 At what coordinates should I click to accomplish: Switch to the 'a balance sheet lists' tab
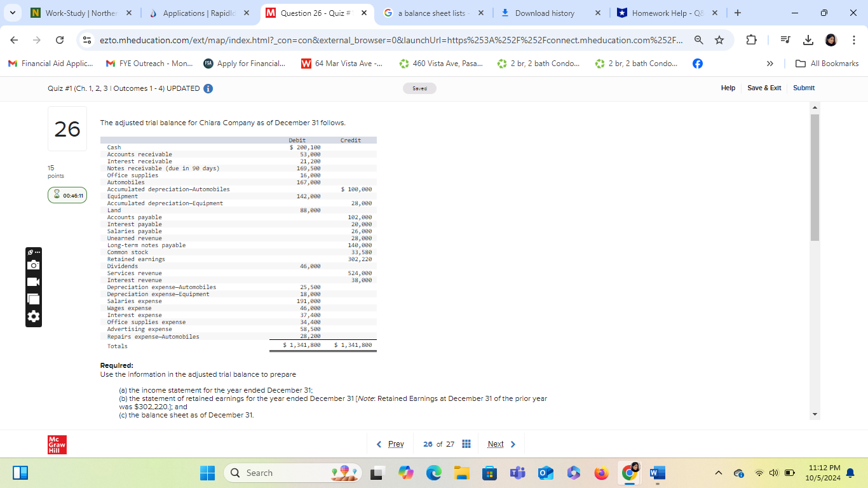(x=433, y=13)
